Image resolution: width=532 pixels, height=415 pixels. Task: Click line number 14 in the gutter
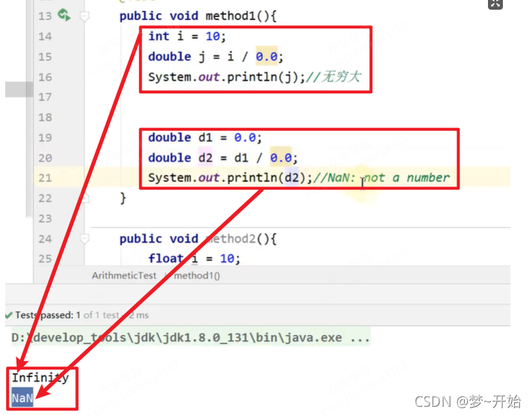pyautogui.click(x=45, y=37)
